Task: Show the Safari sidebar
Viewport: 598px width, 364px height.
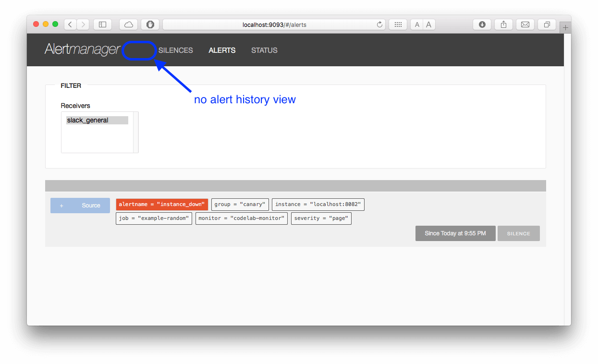Action: pyautogui.click(x=102, y=24)
